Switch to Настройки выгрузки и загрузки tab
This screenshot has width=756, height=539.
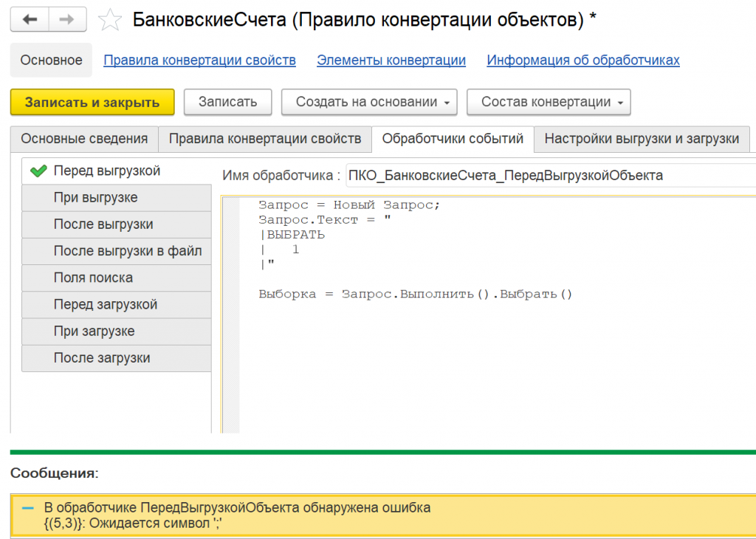pyautogui.click(x=642, y=139)
